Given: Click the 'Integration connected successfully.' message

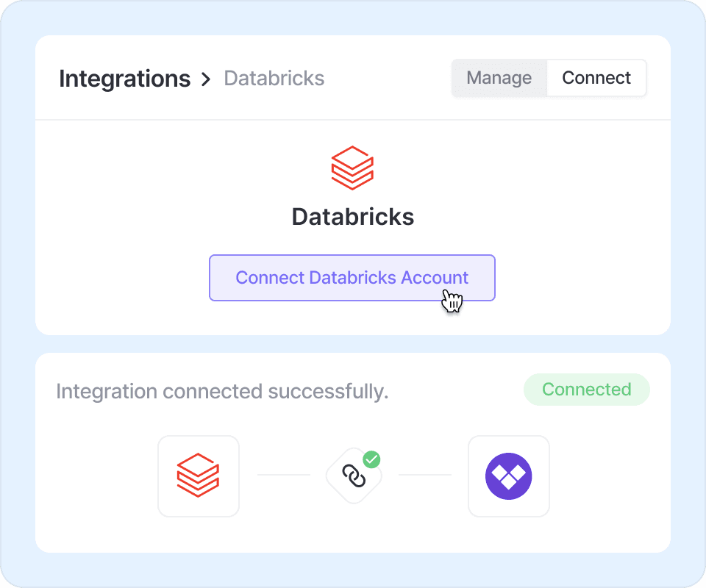Looking at the screenshot, I should [222, 391].
